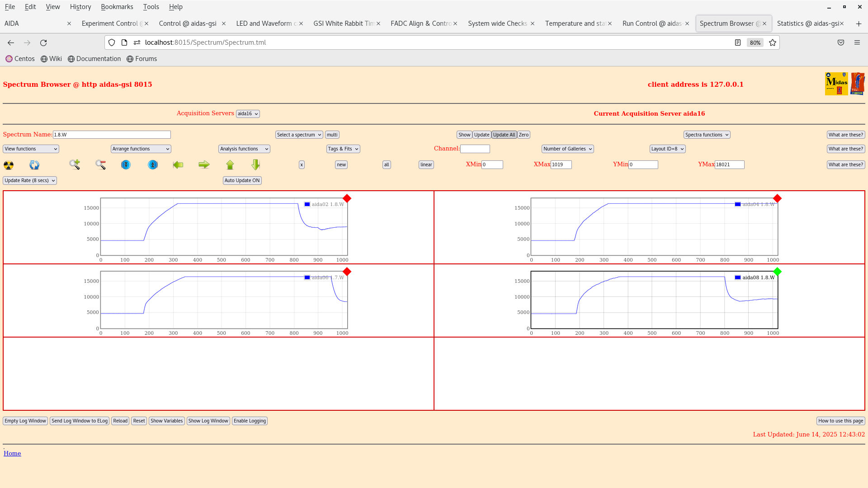Viewport: 868px width, 488px height.
Task: Click the zoom out magnifier icon
Action: (x=100, y=165)
